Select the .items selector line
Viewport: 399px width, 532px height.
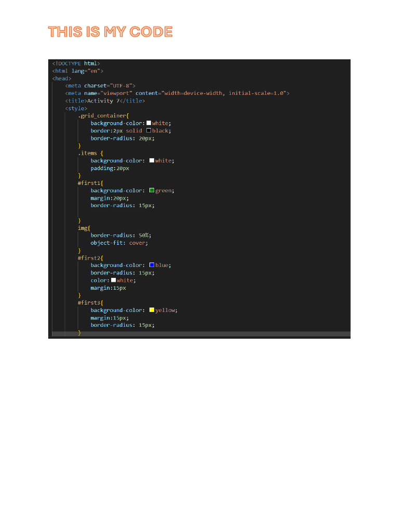click(x=90, y=153)
